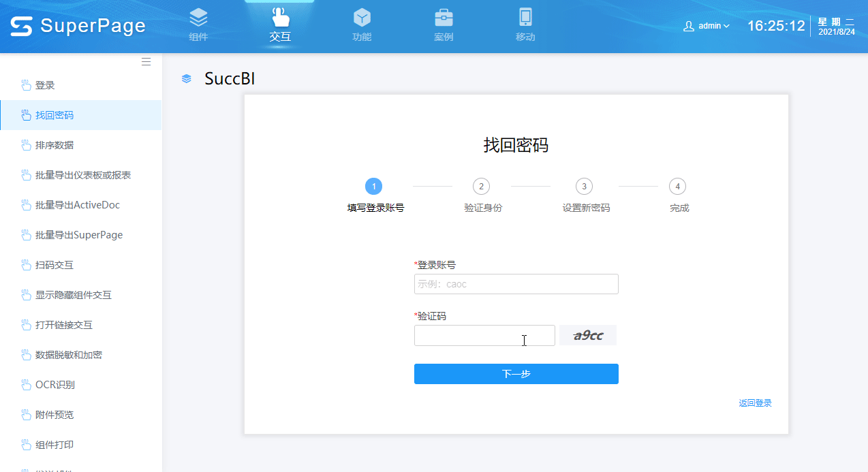
Task: Click the admin user profile icon
Action: coord(688,25)
